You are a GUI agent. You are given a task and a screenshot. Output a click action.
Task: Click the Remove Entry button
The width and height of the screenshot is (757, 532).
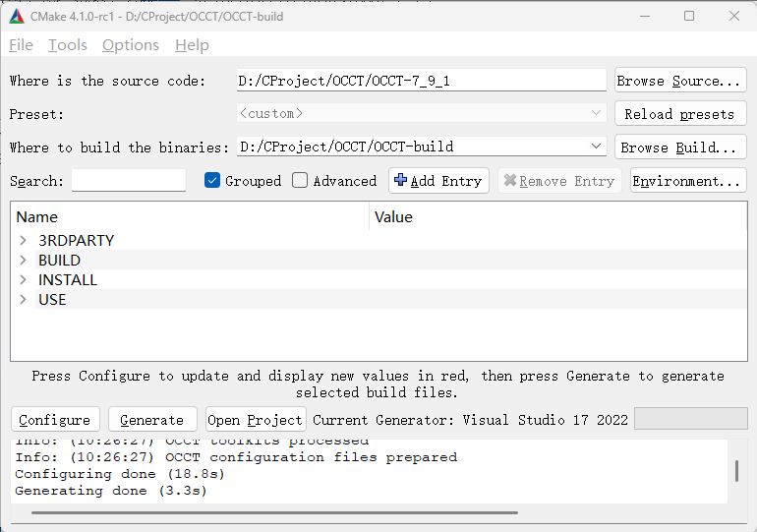pyautogui.click(x=559, y=181)
